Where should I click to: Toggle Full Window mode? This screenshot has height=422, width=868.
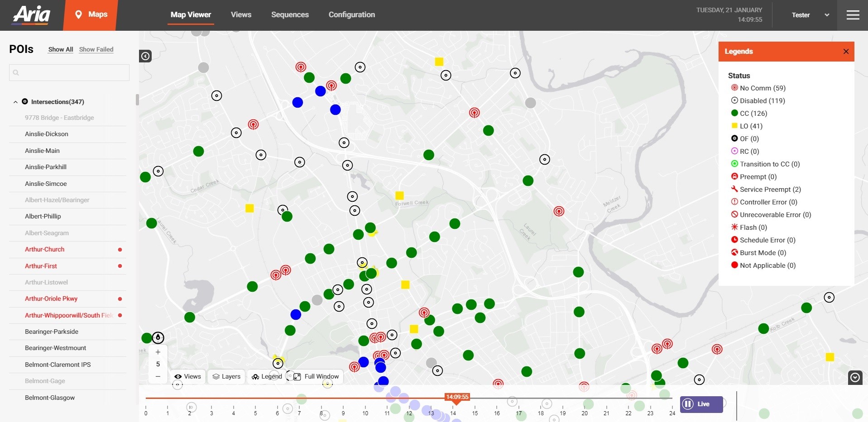pyautogui.click(x=316, y=376)
